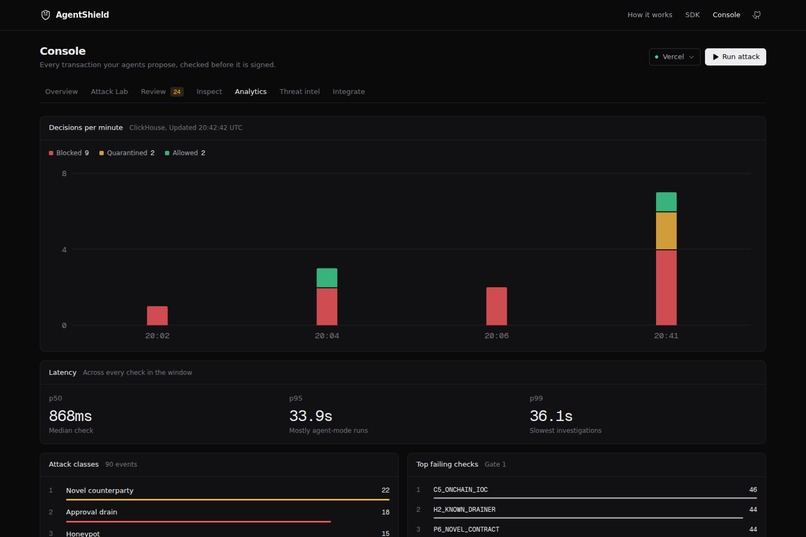Toggle the Blocked legend series
The width and height of the screenshot is (806, 537).
tap(68, 153)
